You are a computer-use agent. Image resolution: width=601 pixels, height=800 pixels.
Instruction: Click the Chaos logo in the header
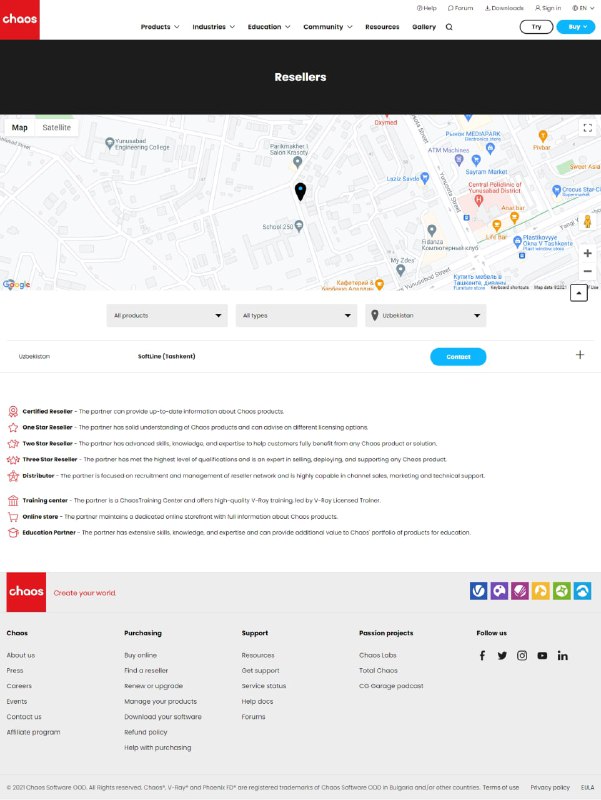(x=19, y=19)
